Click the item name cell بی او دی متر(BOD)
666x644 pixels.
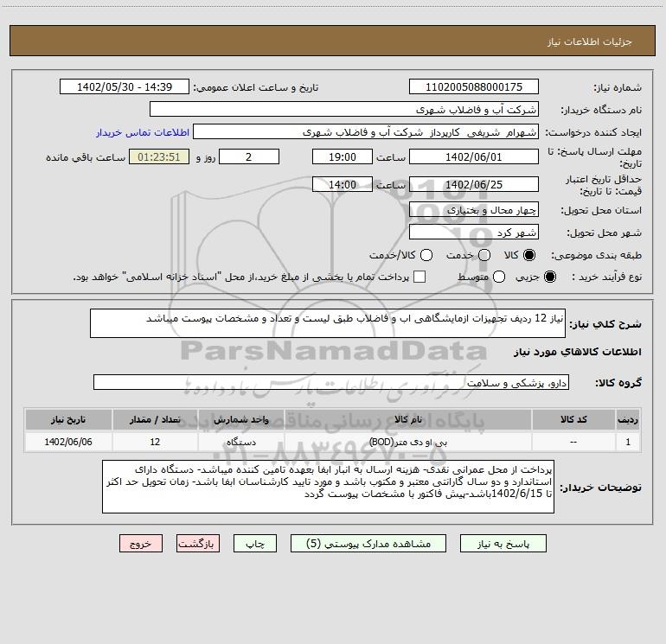pos(407,442)
